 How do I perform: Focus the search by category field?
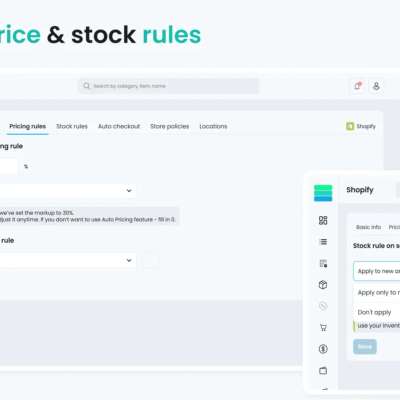click(169, 86)
